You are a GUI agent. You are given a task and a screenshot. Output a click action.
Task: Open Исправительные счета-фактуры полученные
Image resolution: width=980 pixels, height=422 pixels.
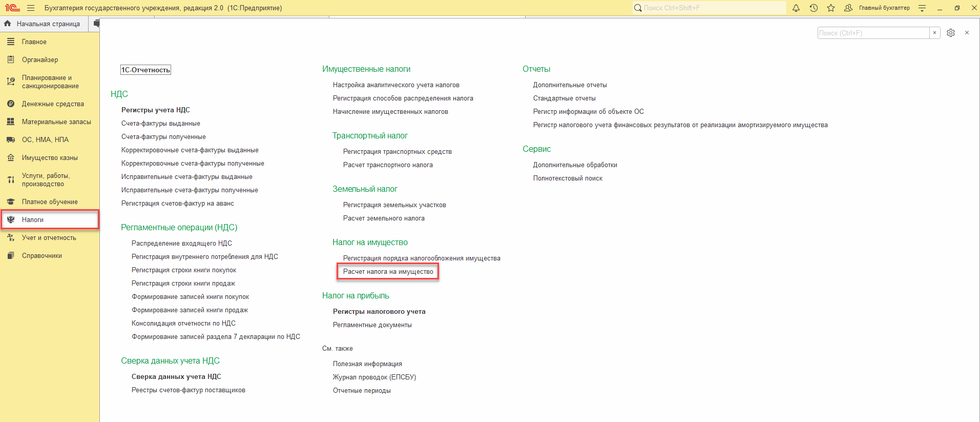tap(190, 190)
